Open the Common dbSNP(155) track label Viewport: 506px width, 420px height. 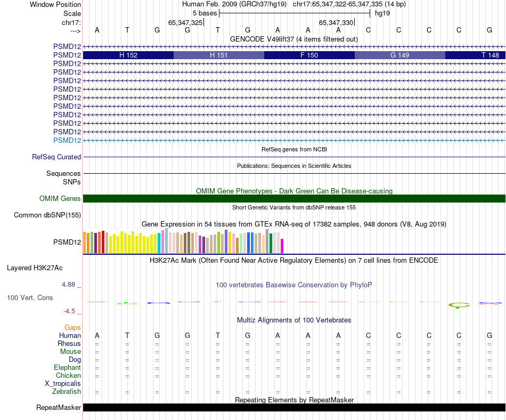(47, 215)
